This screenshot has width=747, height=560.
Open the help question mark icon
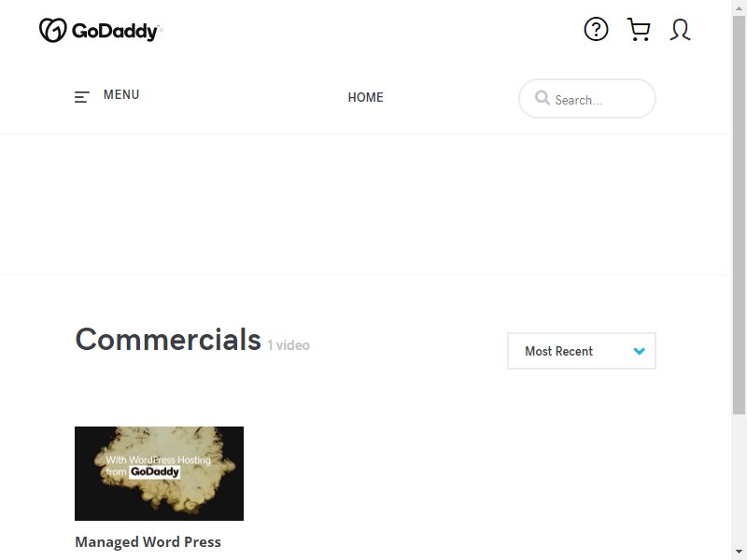click(x=596, y=30)
